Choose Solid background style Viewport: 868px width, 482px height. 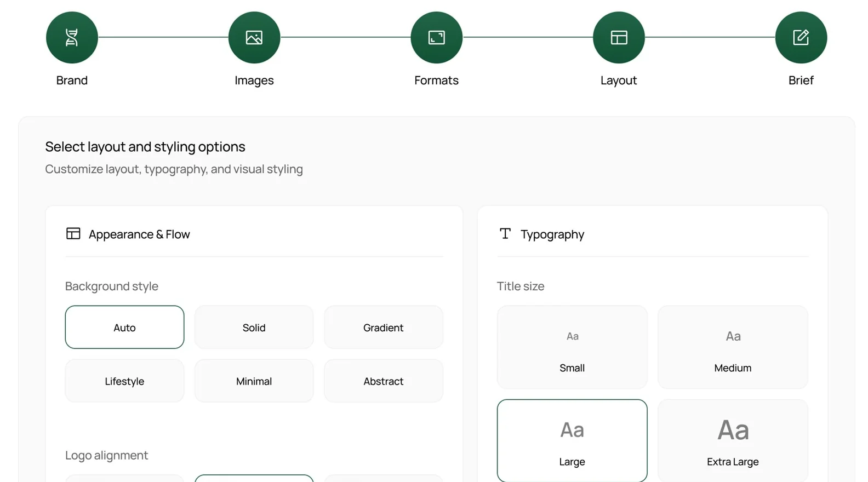(x=254, y=327)
